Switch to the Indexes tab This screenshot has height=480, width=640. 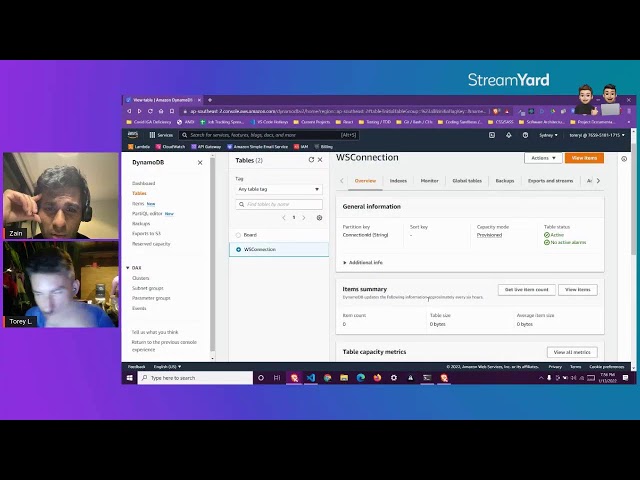point(398,181)
